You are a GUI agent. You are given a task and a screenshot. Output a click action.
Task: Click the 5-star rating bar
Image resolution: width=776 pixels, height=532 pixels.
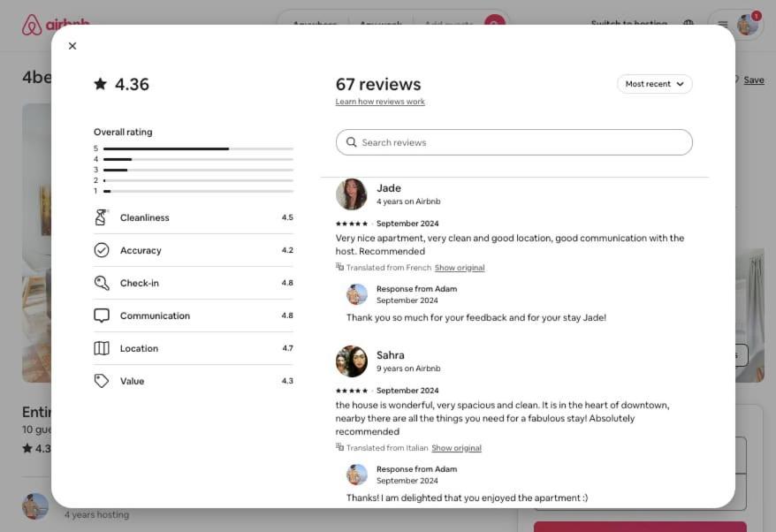click(x=198, y=148)
